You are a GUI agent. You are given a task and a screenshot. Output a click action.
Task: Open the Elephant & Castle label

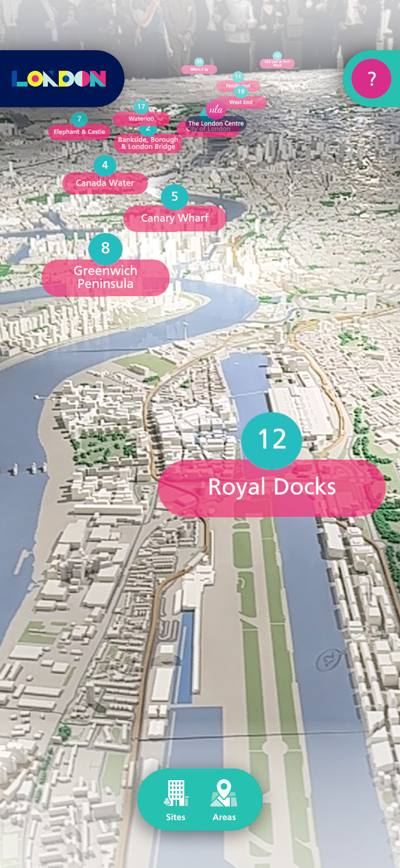(79, 132)
